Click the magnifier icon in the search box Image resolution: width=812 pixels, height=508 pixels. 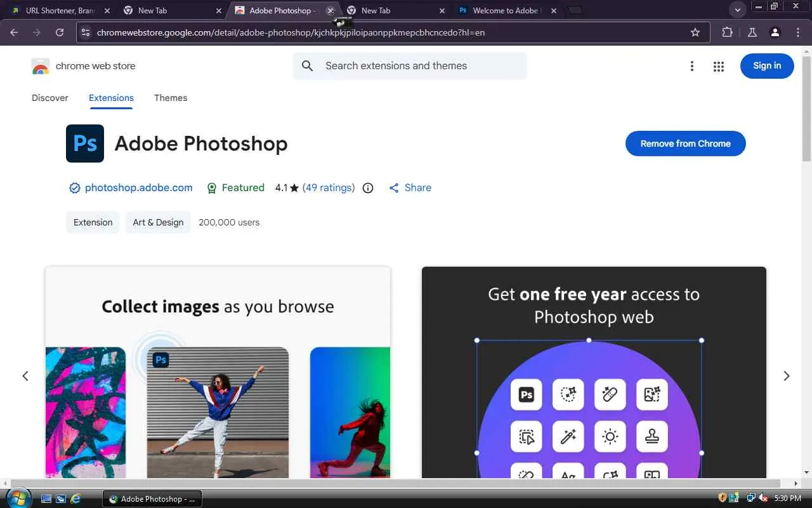pos(308,66)
